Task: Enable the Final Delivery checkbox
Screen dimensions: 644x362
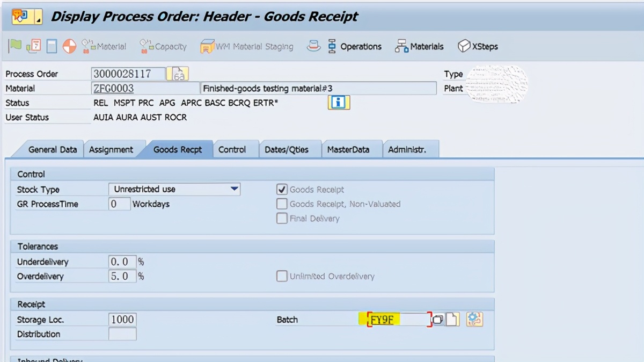Action: 281,218
